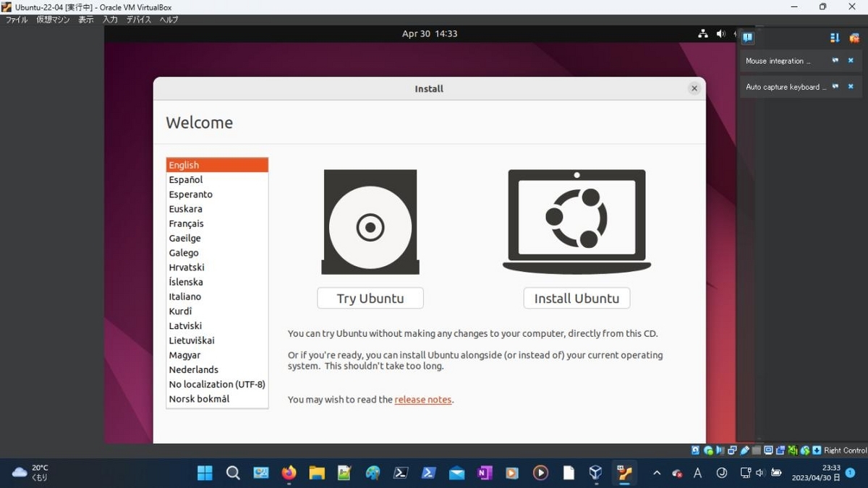
Task: Open the release notes link
Action: (423, 399)
